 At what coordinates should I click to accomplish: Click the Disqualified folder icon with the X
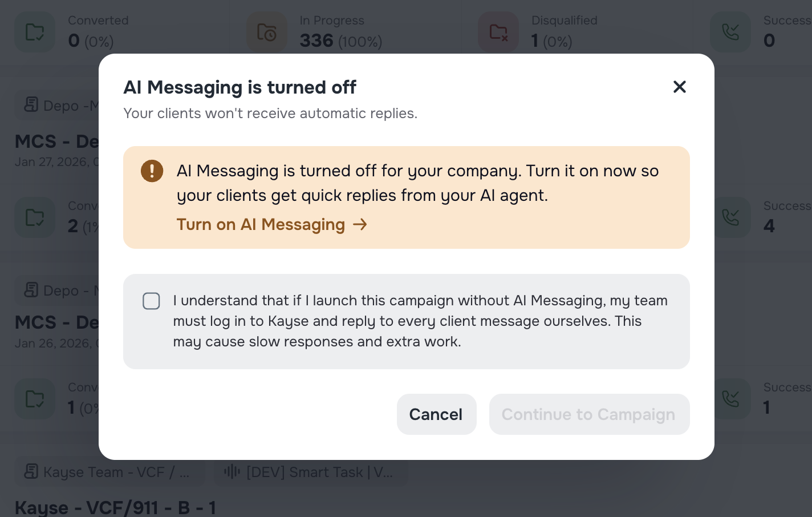click(498, 32)
